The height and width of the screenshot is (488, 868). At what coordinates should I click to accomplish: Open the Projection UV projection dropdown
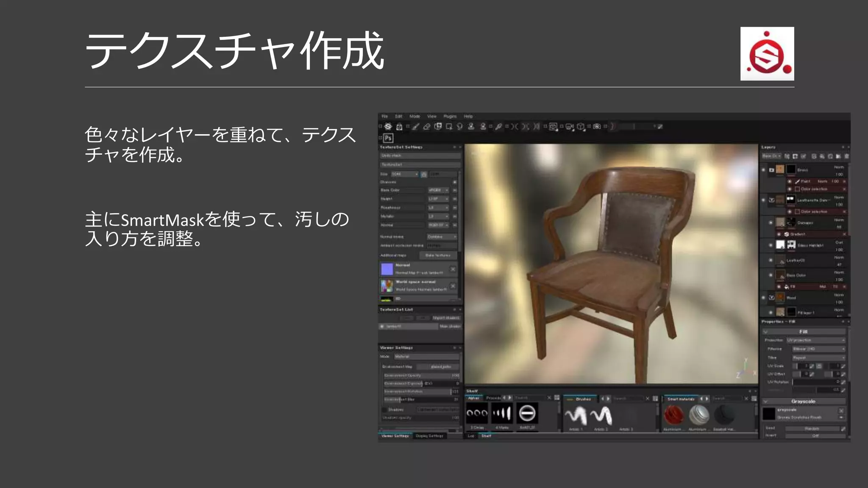(x=816, y=340)
